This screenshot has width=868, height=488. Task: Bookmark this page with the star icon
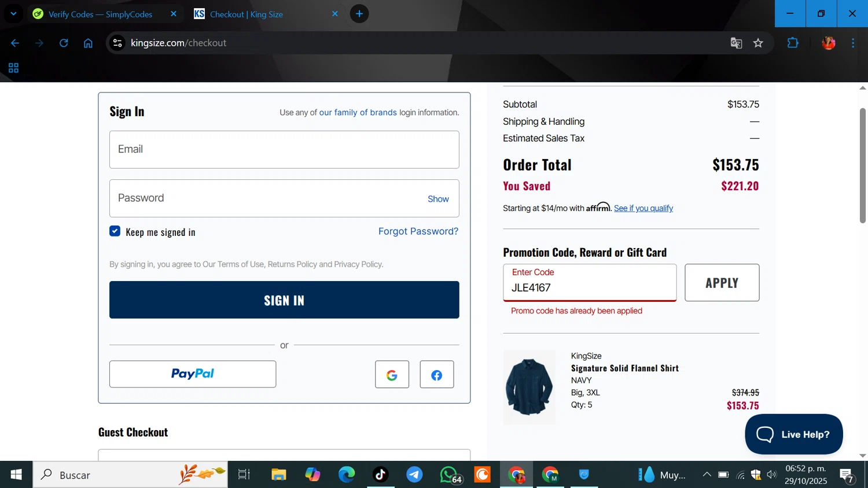click(x=758, y=43)
